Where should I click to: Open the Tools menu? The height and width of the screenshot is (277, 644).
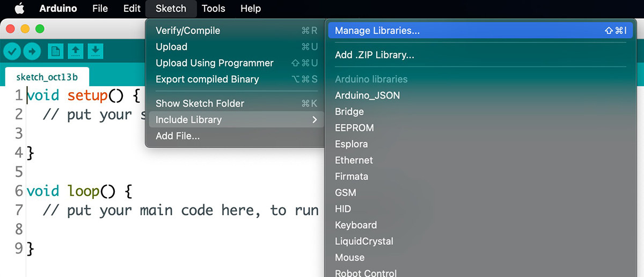coord(214,9)
